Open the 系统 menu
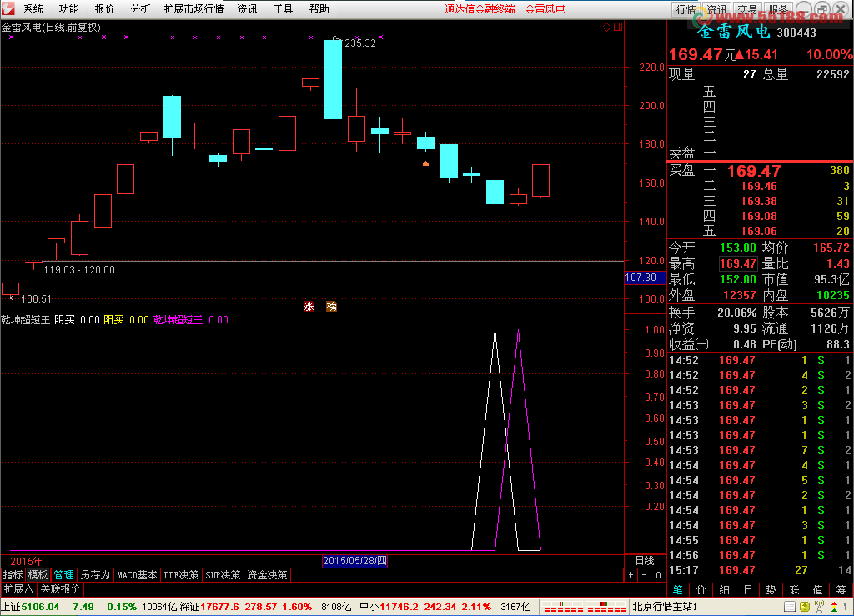 point(33,8)
